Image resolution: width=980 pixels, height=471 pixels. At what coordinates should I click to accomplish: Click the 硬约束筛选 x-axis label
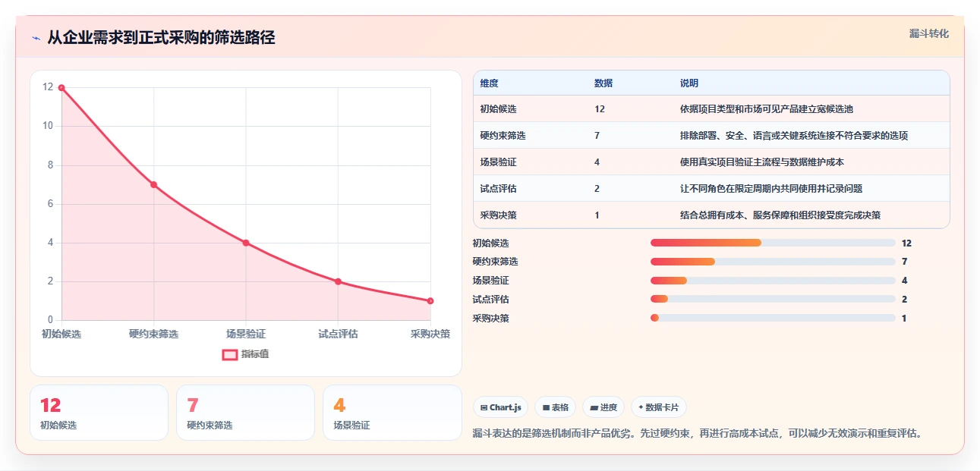tap(153, 334)
